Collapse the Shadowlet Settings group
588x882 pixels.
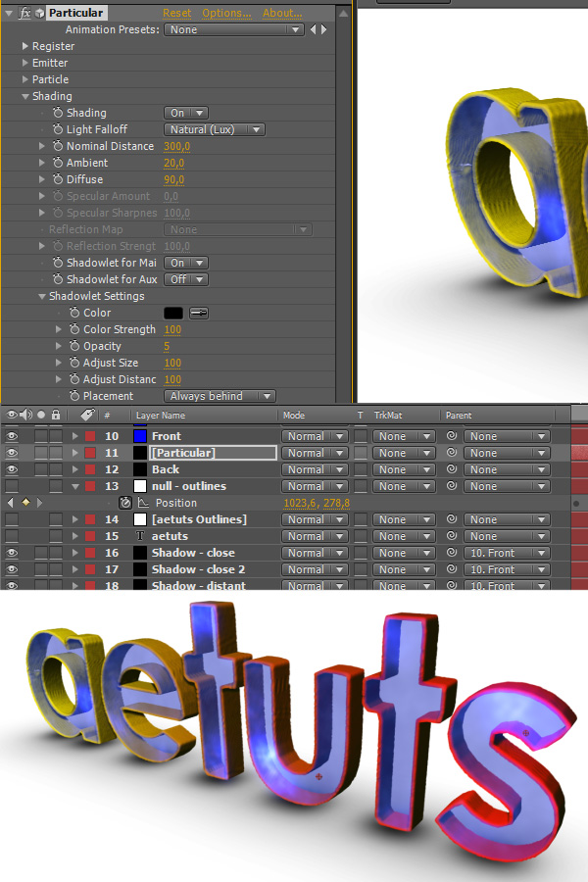pos(41,296)
